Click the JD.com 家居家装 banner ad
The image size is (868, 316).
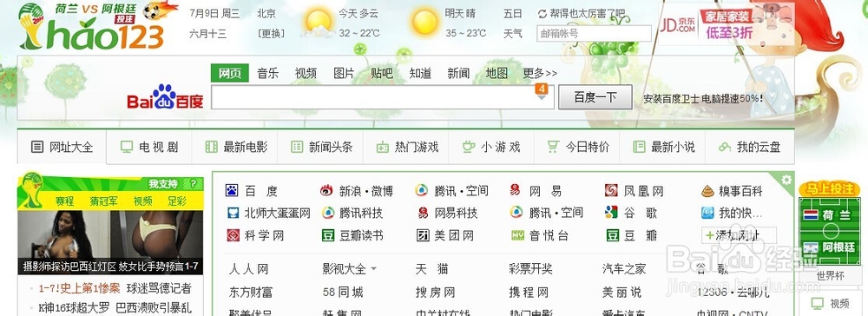[727, 24]
